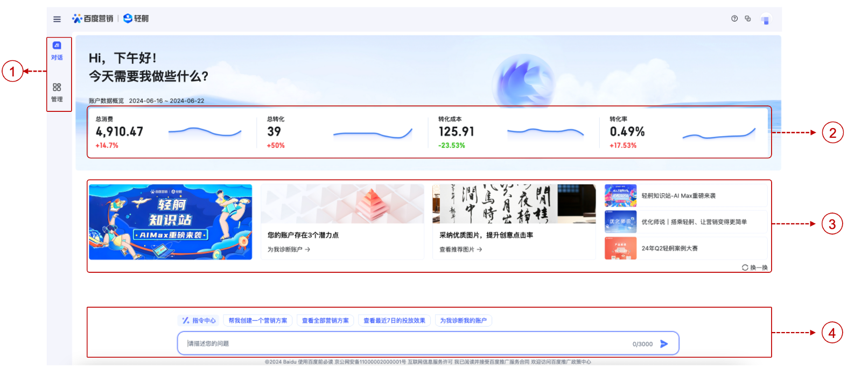Click the help question mark icon

coord(734,18)
